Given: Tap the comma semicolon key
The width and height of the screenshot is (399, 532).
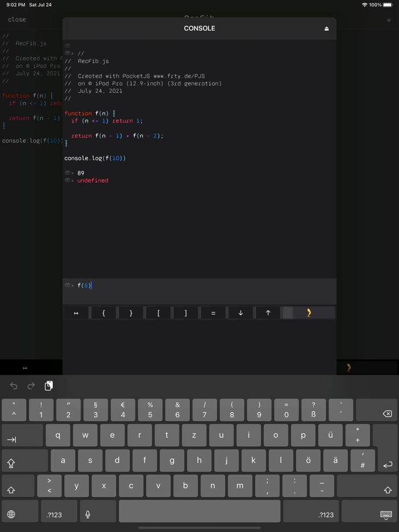Looking at the screenshot, I should tap(267, 486).
